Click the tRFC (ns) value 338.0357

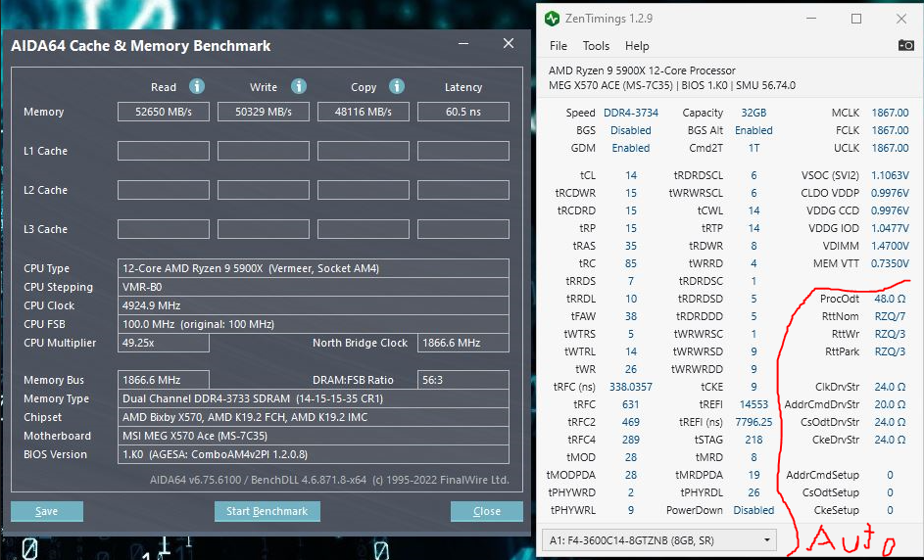pos(631,387)
